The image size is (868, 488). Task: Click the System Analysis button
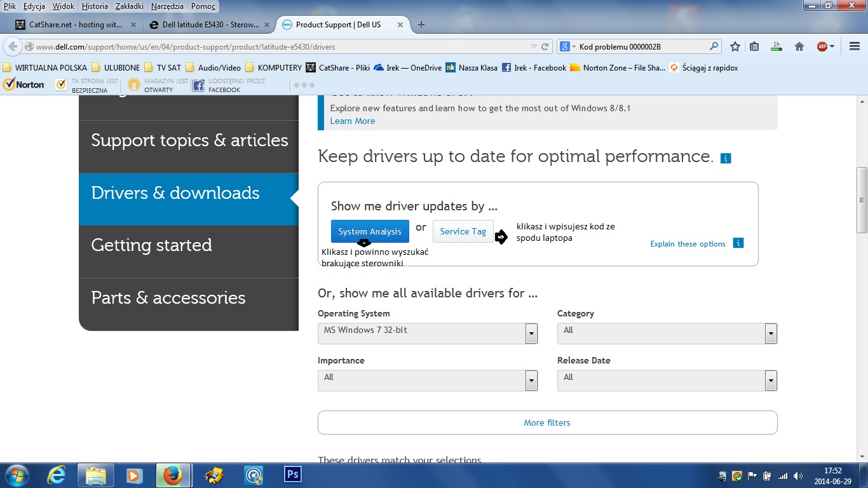coord(370,231)
